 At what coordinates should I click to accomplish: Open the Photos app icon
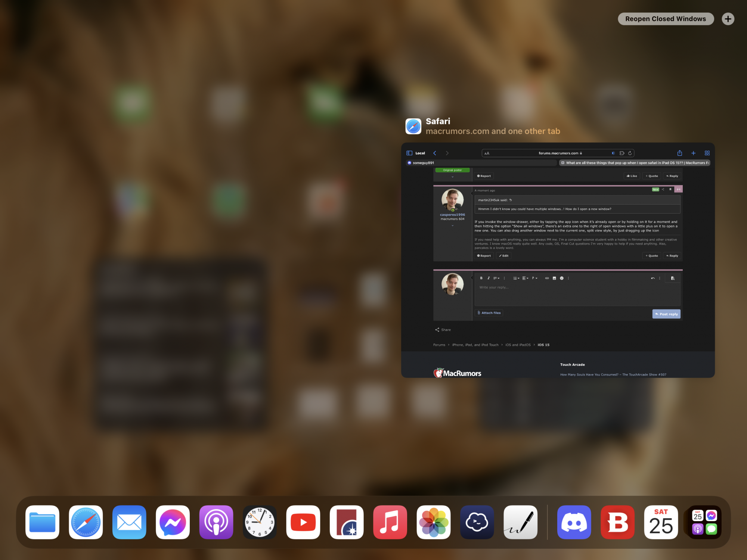click(x=433, y=522)
